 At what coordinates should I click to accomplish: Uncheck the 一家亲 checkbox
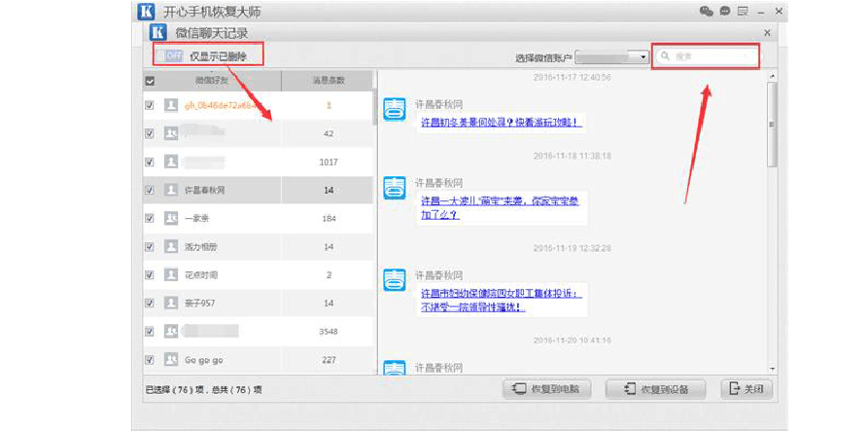pos(149,218)
